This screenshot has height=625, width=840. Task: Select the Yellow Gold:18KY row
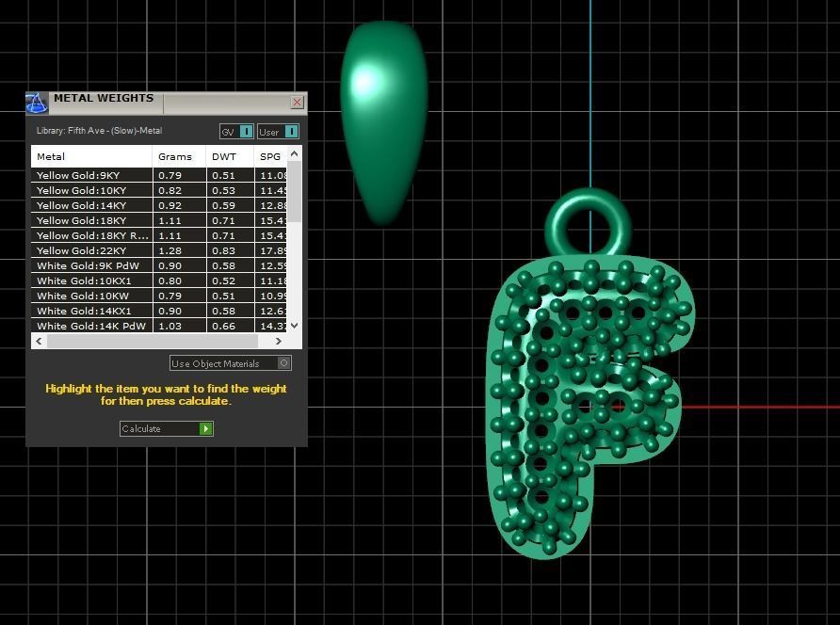click(159, 220)
